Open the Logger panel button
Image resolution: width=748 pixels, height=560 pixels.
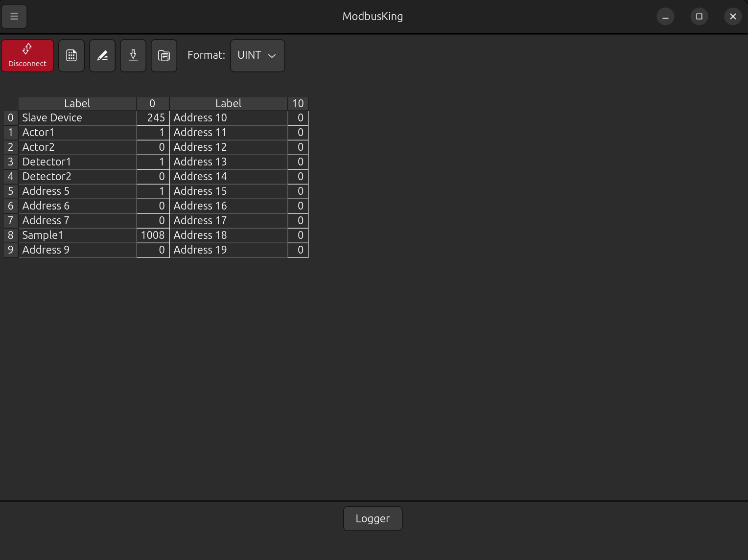373,518
